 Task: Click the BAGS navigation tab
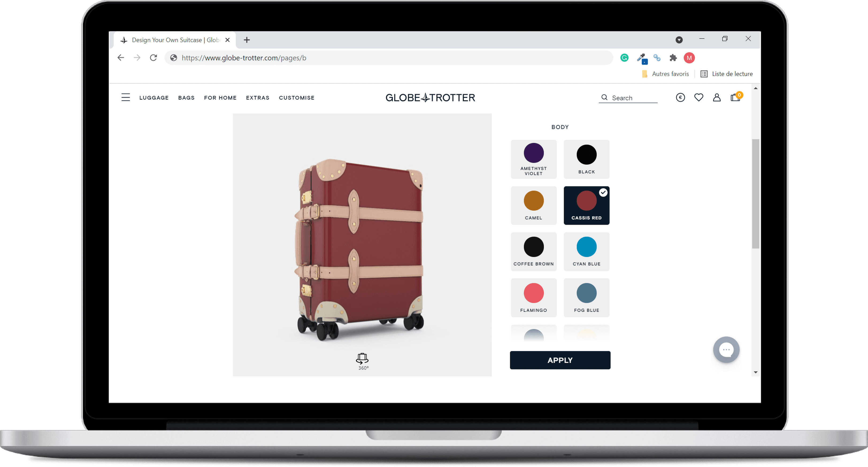[186, 97]
